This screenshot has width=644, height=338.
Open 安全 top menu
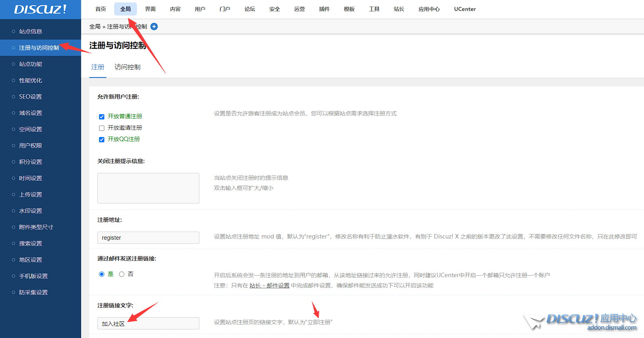coord(275,9)
